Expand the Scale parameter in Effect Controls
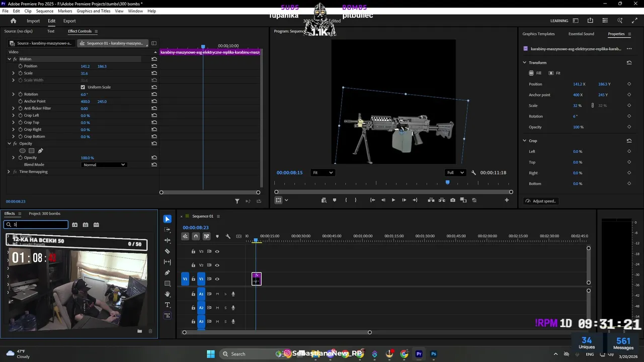Viewport: 644px width, 362px height. 14,73
